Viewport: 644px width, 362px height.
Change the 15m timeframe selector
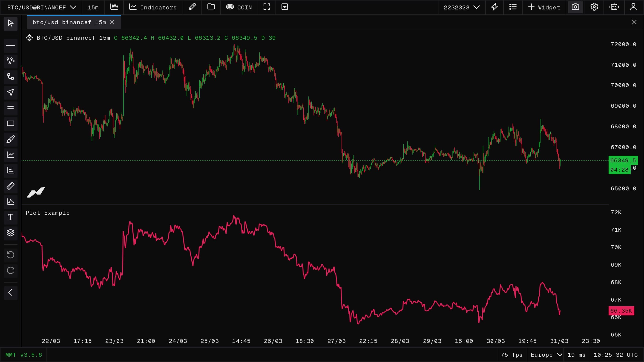pos(93,7)
